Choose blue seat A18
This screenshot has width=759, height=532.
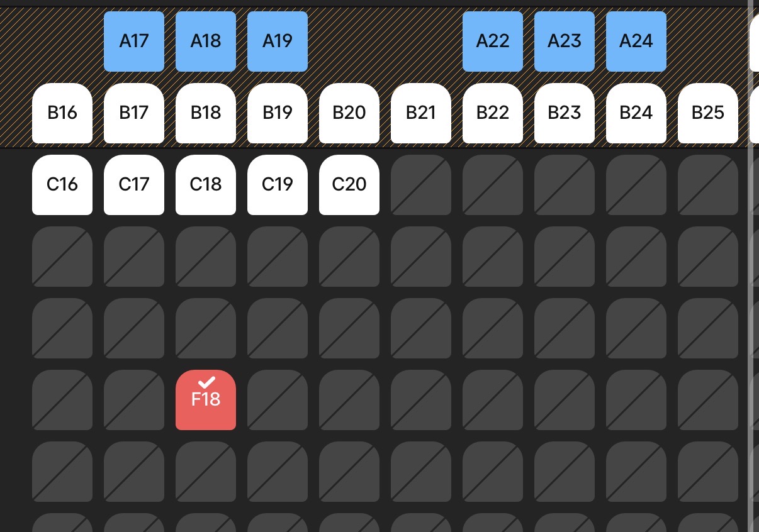point(206,42)
